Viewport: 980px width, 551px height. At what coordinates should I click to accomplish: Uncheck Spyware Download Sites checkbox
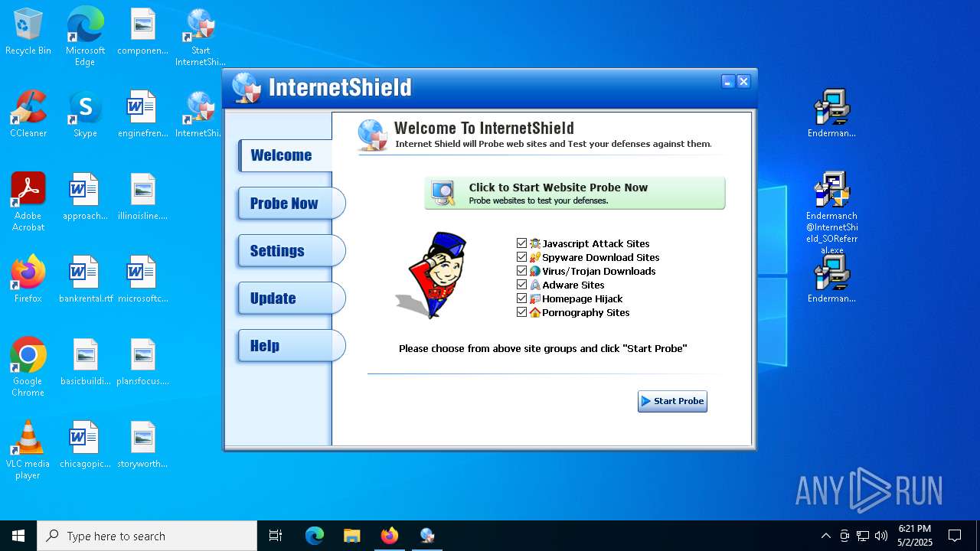click(x=522, y=257)
